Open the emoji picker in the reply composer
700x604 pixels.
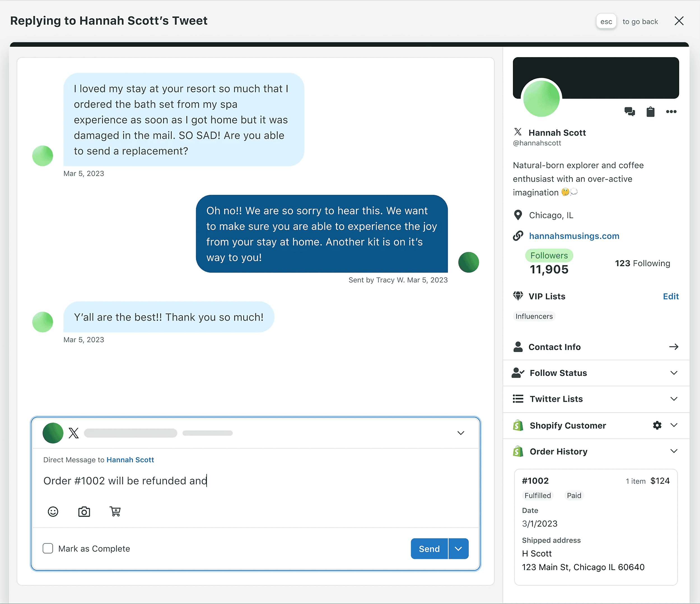(x=53, y=511)
